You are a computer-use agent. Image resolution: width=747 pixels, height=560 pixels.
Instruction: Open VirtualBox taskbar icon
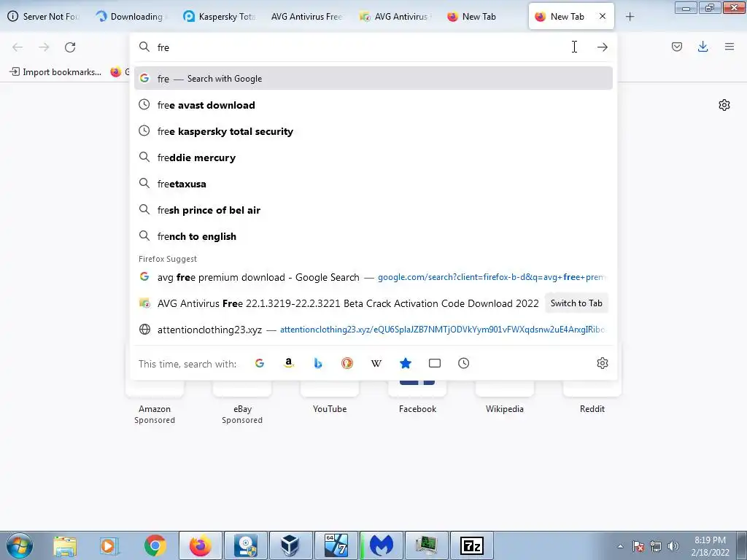click(x=290, y=545)
